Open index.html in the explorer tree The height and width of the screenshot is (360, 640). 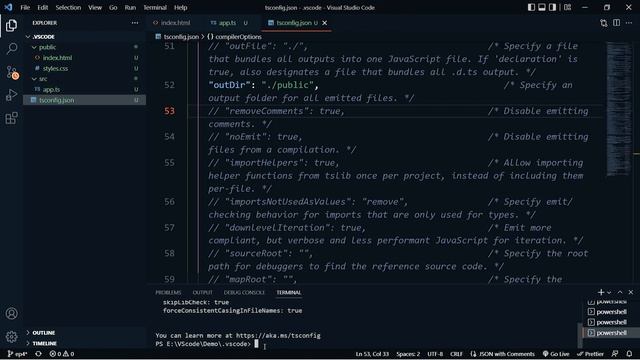(58, 58)
